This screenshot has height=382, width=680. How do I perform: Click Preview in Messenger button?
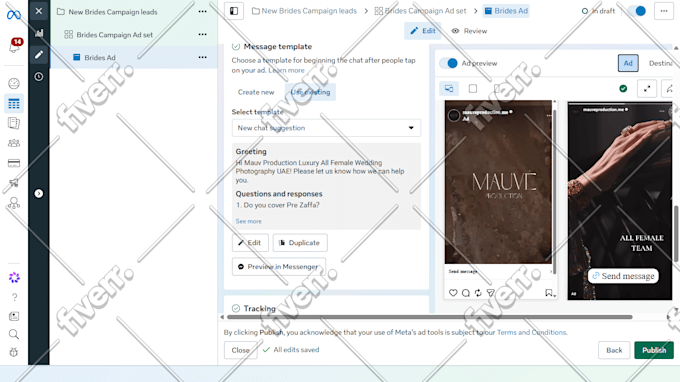(279, 267)
